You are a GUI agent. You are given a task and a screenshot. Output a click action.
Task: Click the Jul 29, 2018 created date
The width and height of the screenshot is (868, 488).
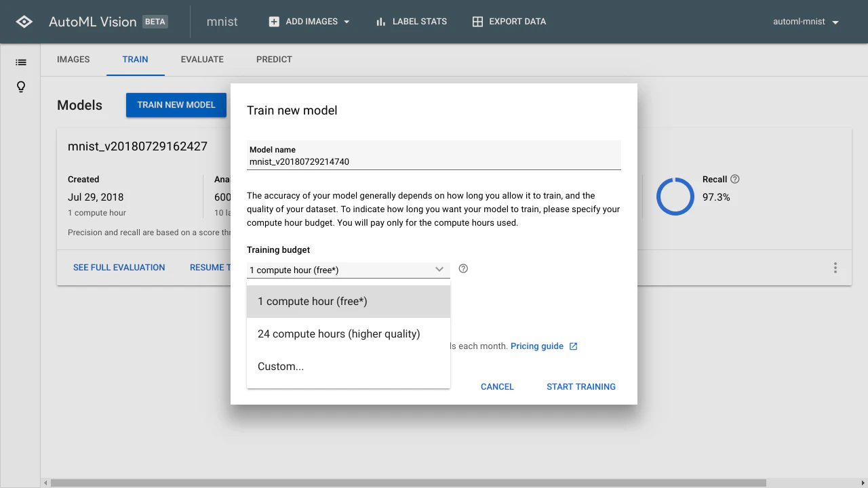coord(96,197)
